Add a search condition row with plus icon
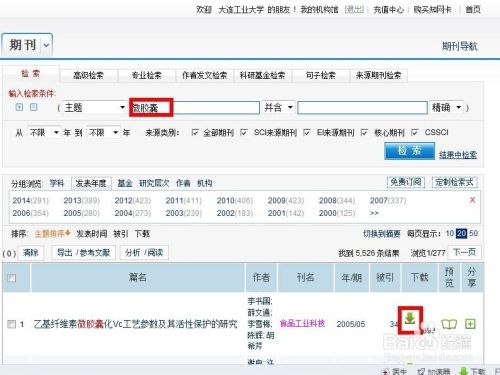The image size is (500, 375). 19,107
